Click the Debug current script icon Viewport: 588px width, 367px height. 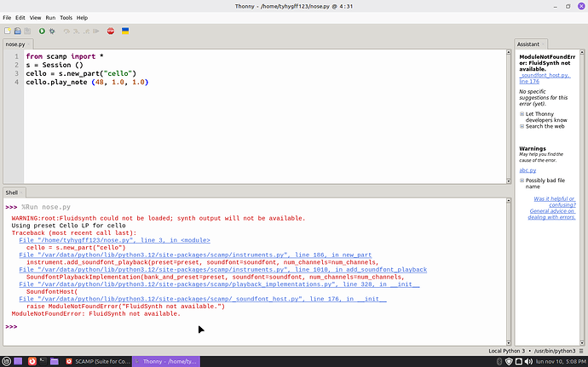coord(51,31)
